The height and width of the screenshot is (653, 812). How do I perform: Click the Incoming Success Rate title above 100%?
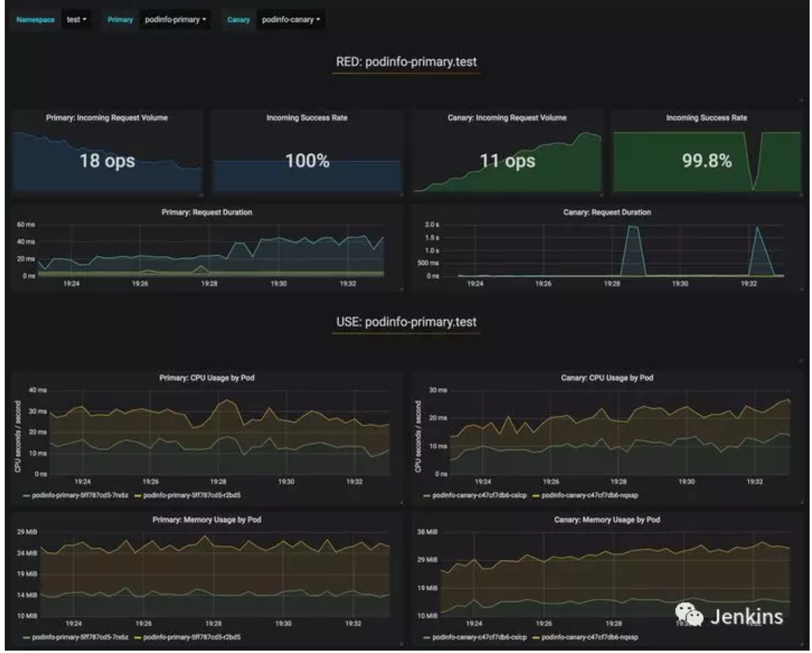click(x=307, y=118)
